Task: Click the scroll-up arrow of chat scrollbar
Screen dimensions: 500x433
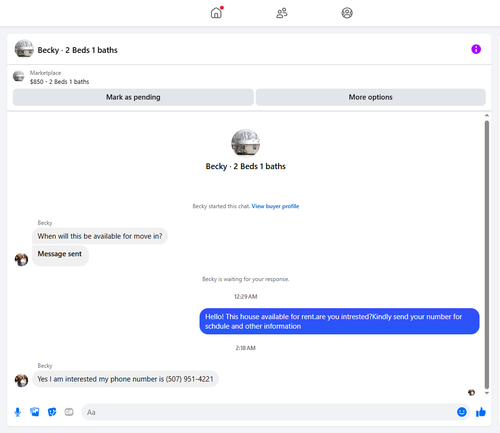Action: pos(487,116)
